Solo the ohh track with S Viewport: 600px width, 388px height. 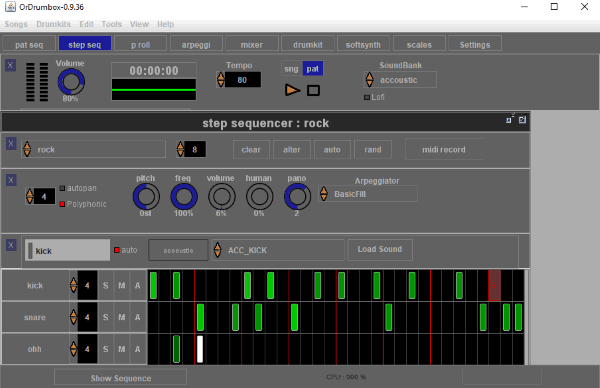[106, 349]
